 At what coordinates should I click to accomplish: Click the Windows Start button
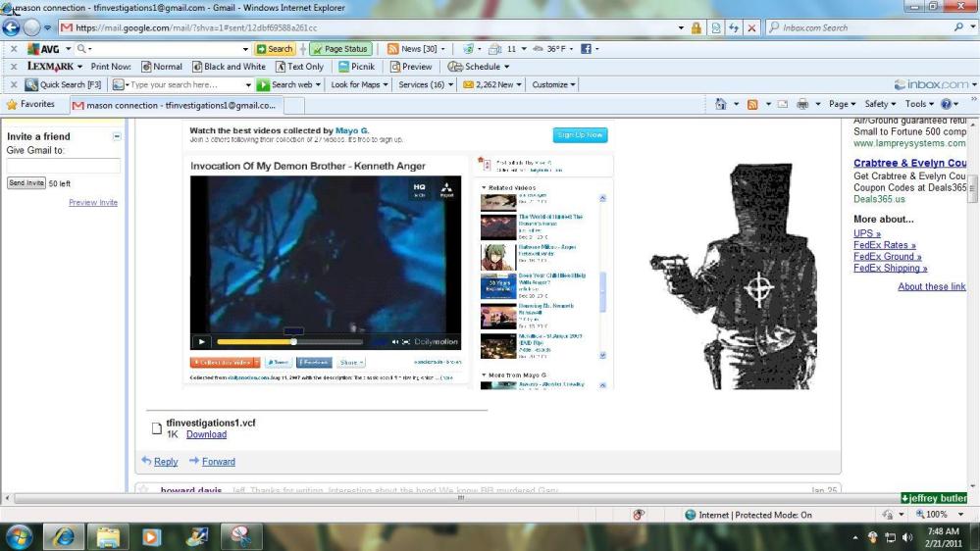[x=18, y=536]
